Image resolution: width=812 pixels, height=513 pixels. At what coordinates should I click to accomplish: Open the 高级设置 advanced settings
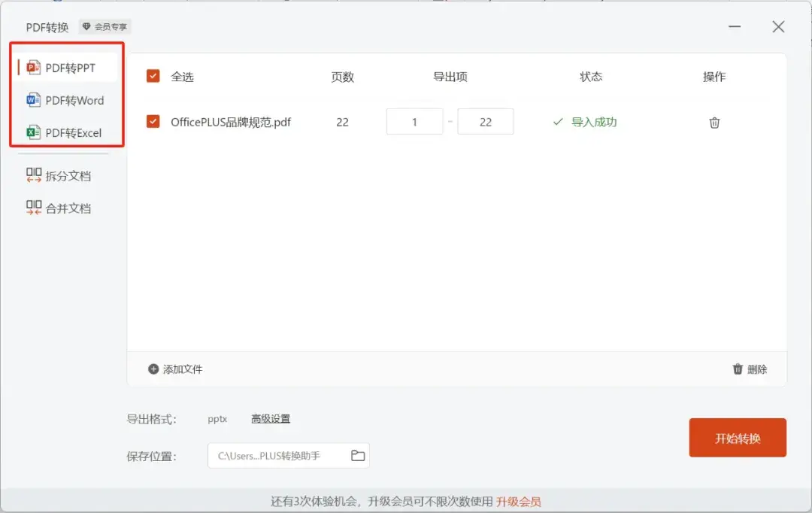point(271,419)
